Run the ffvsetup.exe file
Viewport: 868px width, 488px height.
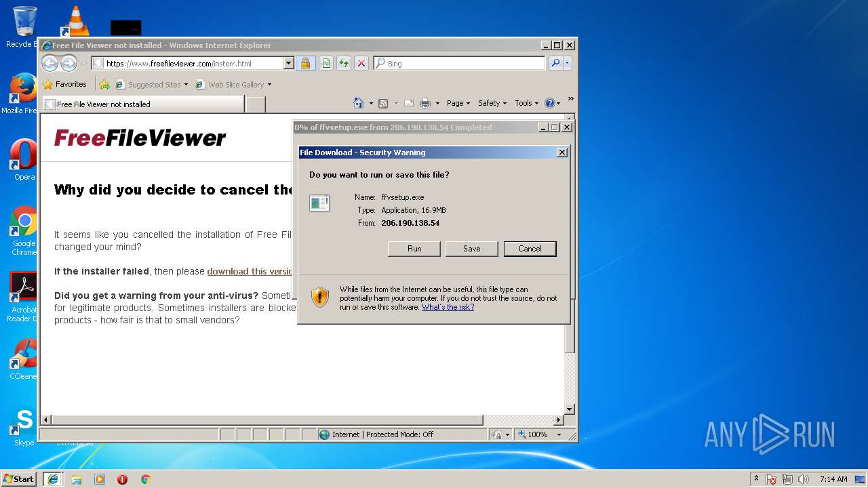coord(414,249)
